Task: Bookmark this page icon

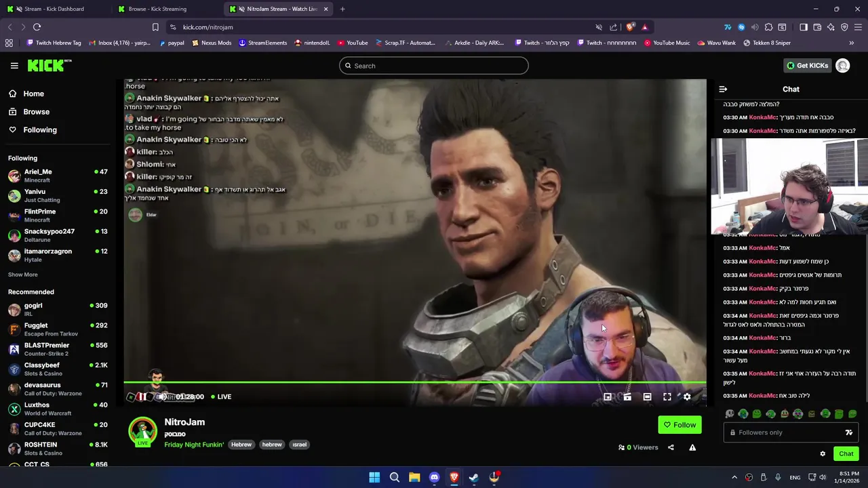Action: click(x=155, y=27)
